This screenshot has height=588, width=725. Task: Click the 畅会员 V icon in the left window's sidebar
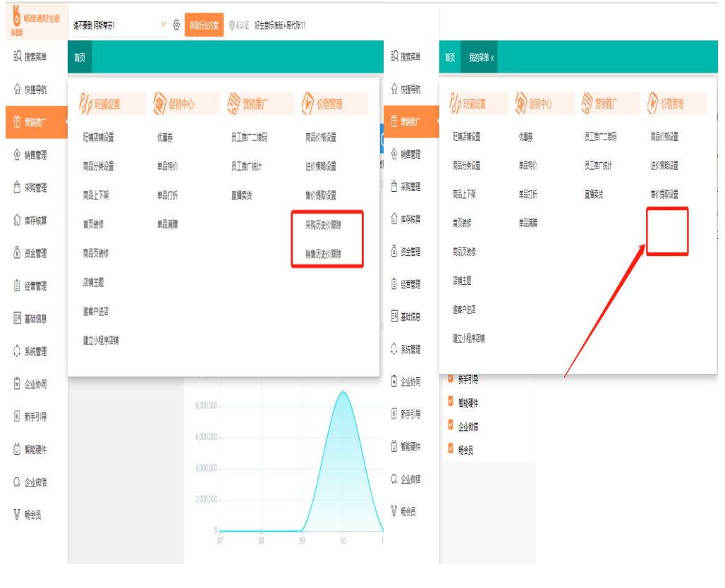tap(18, 515)
